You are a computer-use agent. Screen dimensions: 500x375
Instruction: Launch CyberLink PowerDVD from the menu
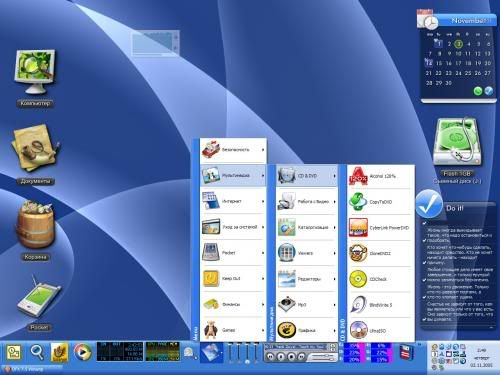(x=381, y=228)
